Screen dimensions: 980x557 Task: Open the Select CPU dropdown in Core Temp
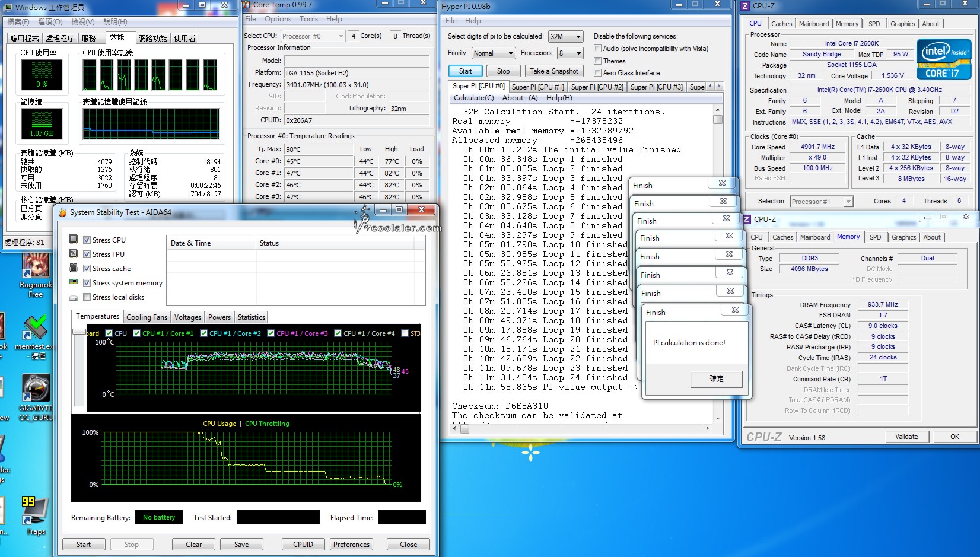point(313,36)
